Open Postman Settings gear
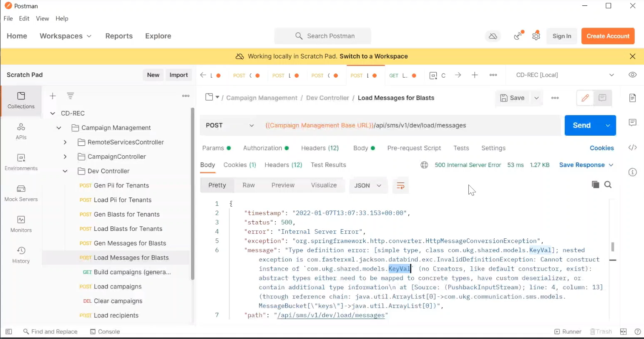The width and height of the screenshot is (644, 339). (x=536, y=36)
